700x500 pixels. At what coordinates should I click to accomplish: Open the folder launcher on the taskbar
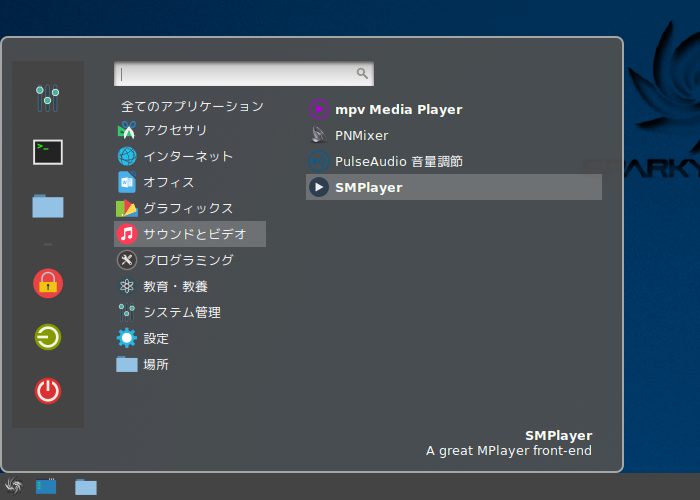86,487
